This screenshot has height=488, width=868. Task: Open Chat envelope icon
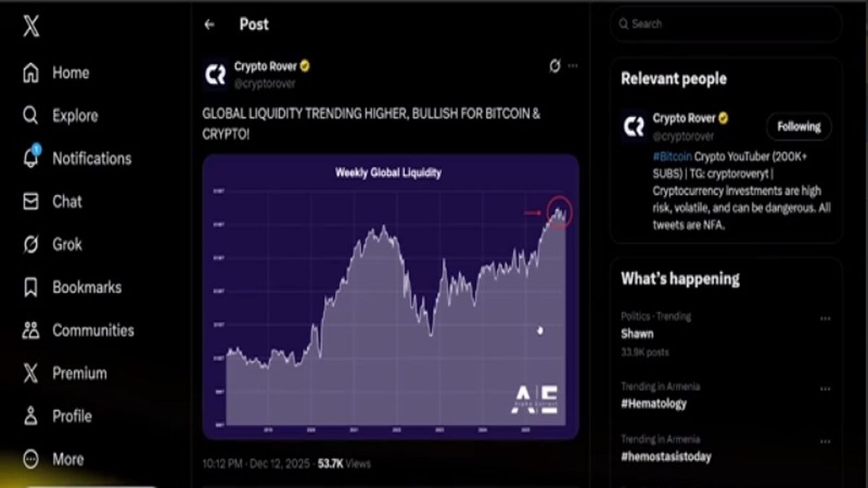tap(30, 202)
